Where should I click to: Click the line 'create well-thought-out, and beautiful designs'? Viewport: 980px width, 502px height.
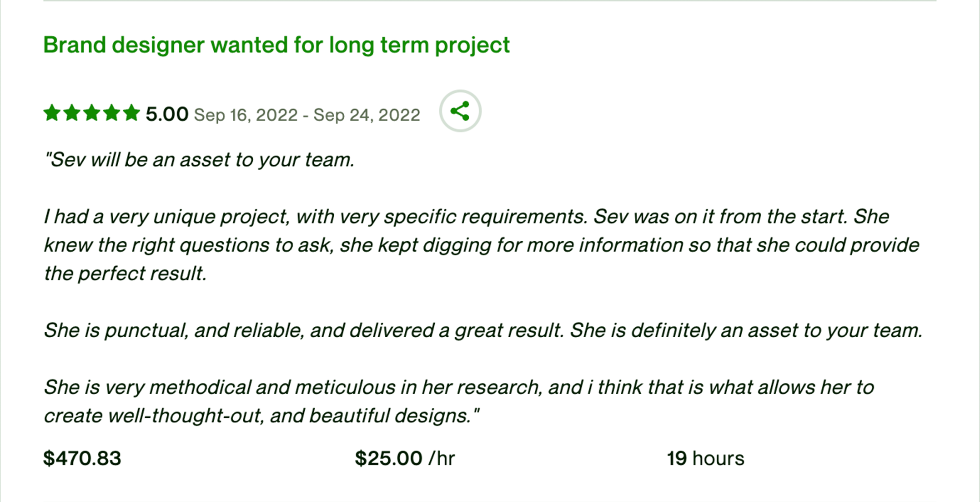(x=261, y=416)
